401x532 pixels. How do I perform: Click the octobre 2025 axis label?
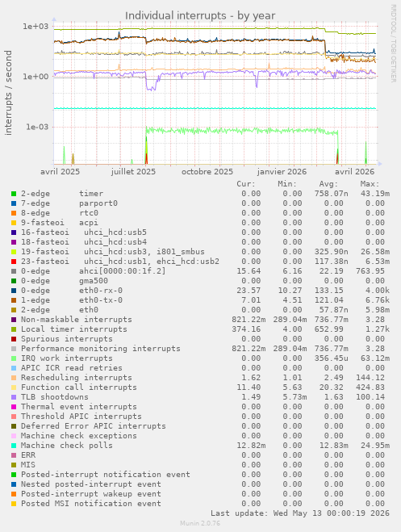pyautogui.click(x=207, y=172)
